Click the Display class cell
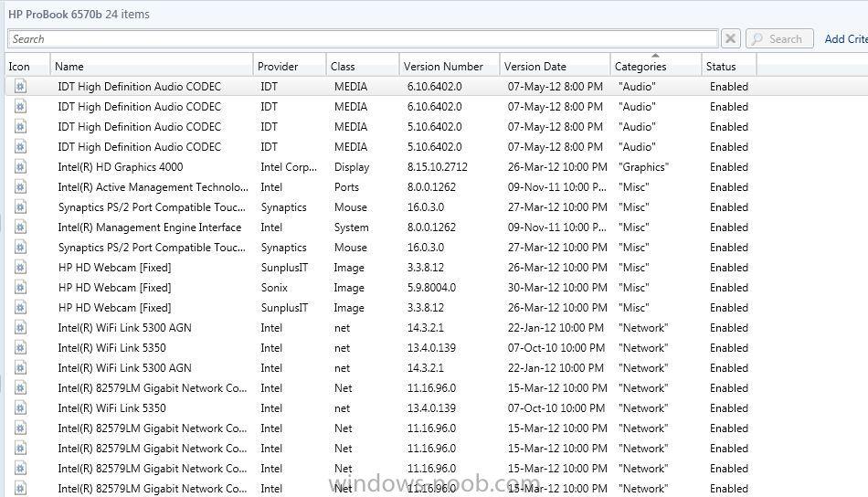This screenshot has height=497, width=868. [352, 166]
